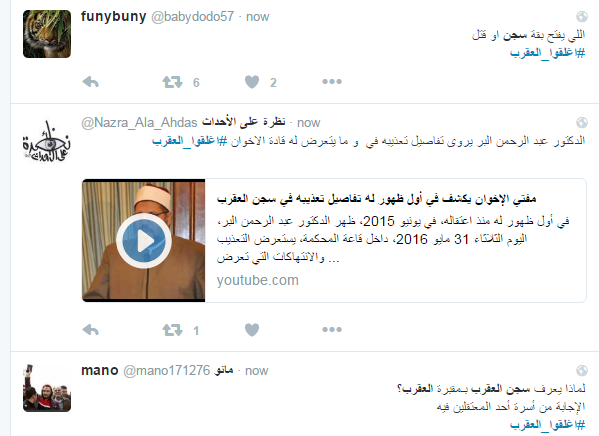Like funybuny's tweet with 2 likes
The height and width of the screenshot is (436, 599).
(x=252, y=82)
